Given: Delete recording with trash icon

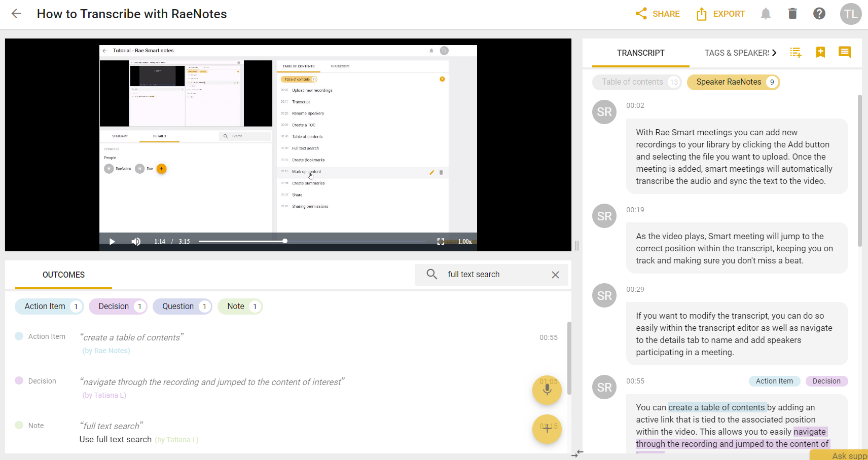Looking at the screenshot, I should pyautogui.click(x=792, y=14).
